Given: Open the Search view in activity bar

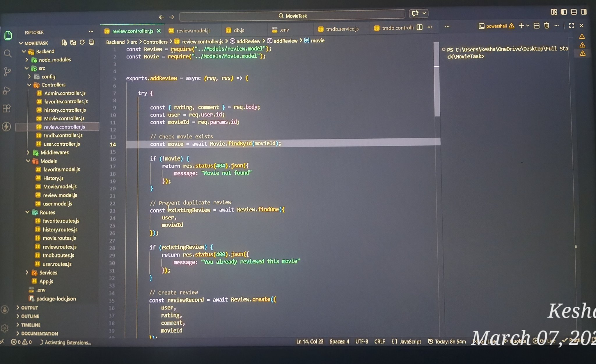Looking at the screenshot, I should pyautogui.click(x=8, y=53).
